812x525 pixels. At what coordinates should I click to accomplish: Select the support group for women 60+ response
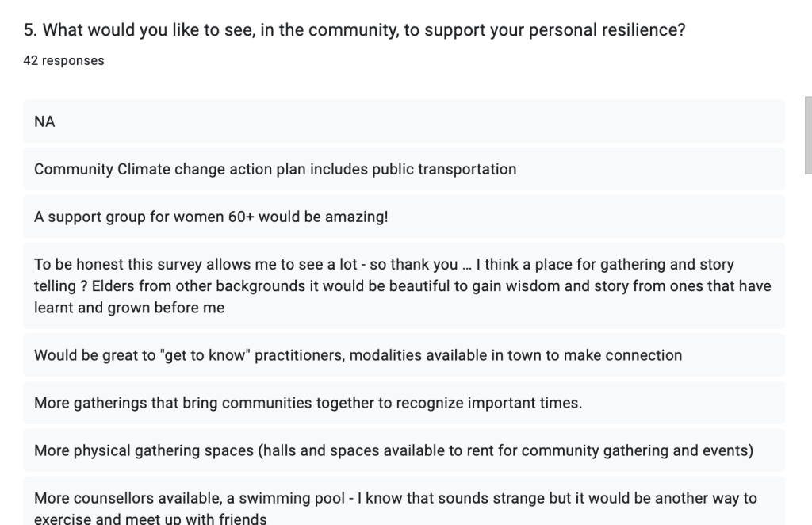(x=211, y=217)
